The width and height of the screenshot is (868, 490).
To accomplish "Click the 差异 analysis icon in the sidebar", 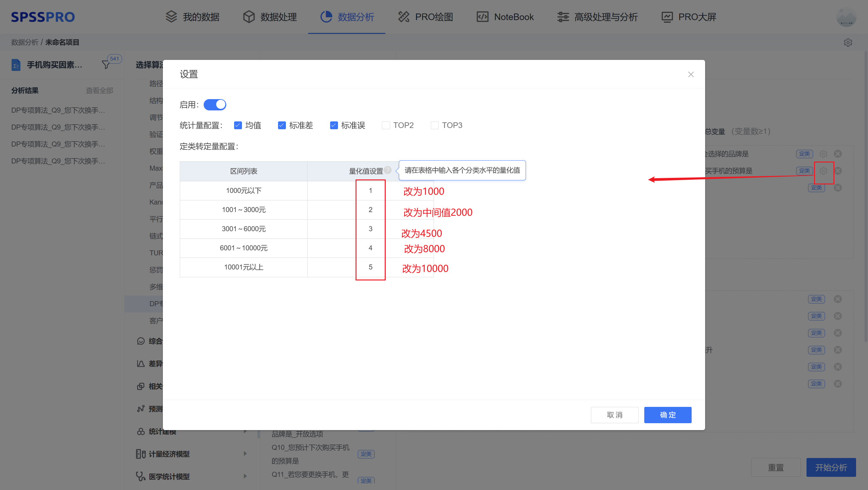I will pos(141,363).
